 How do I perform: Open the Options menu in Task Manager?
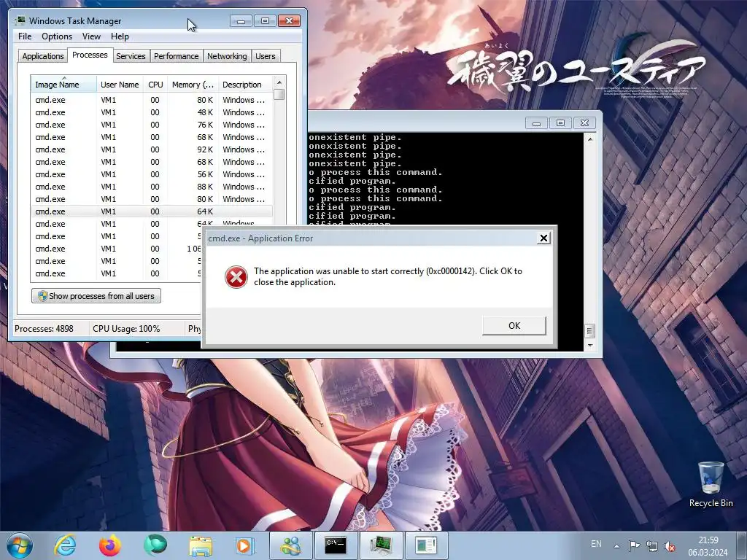[x=57, y=36]
